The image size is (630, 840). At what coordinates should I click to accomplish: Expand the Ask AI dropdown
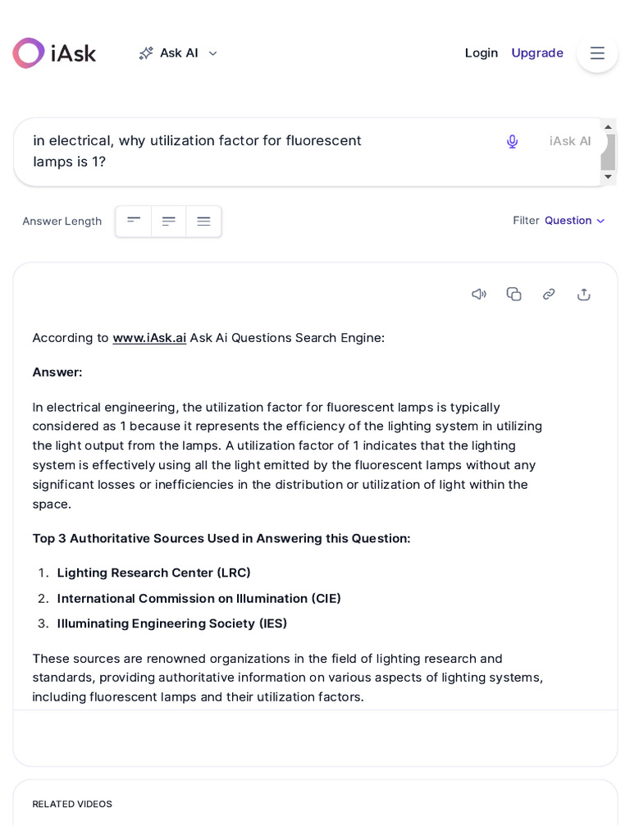click(x=212, y=53)
